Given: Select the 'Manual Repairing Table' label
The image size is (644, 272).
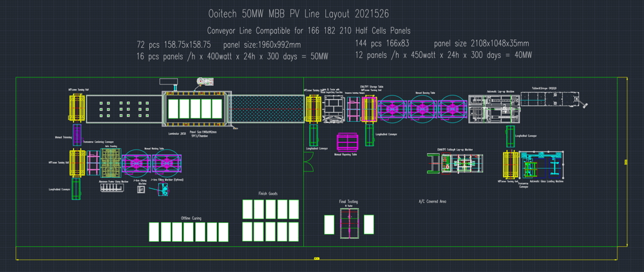Looking at the screenshot, I should point(346,155).
